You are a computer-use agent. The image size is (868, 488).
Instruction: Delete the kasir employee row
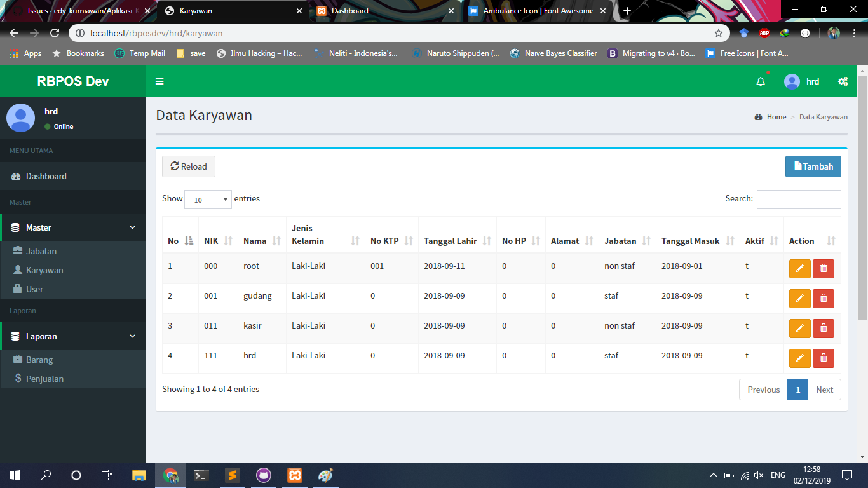coord(823,328)
